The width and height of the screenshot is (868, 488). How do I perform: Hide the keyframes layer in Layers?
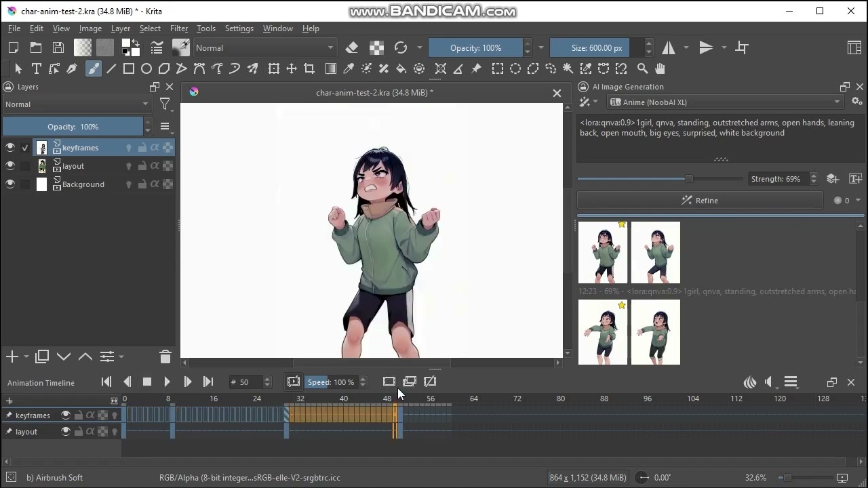(x=10, y=148)
